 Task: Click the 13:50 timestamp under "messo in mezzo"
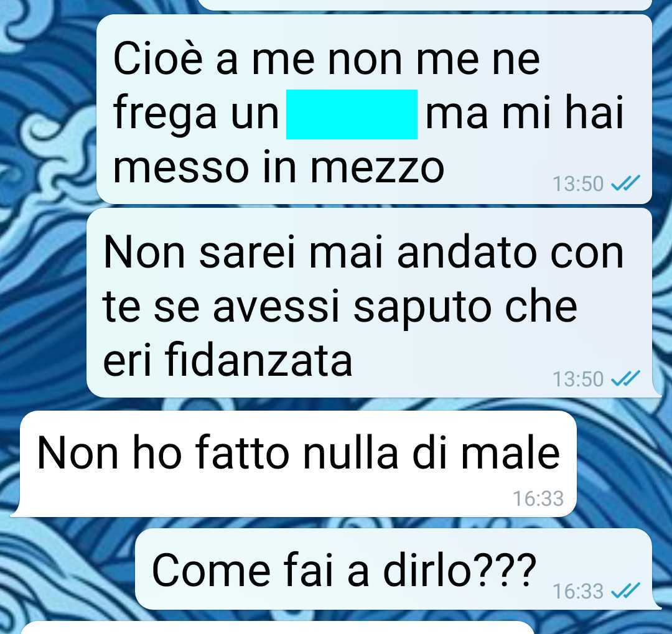point(577,184)
